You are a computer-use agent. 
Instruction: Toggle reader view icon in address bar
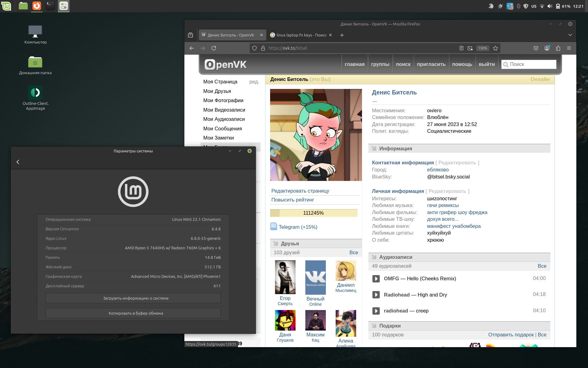(x=462, y=48)
